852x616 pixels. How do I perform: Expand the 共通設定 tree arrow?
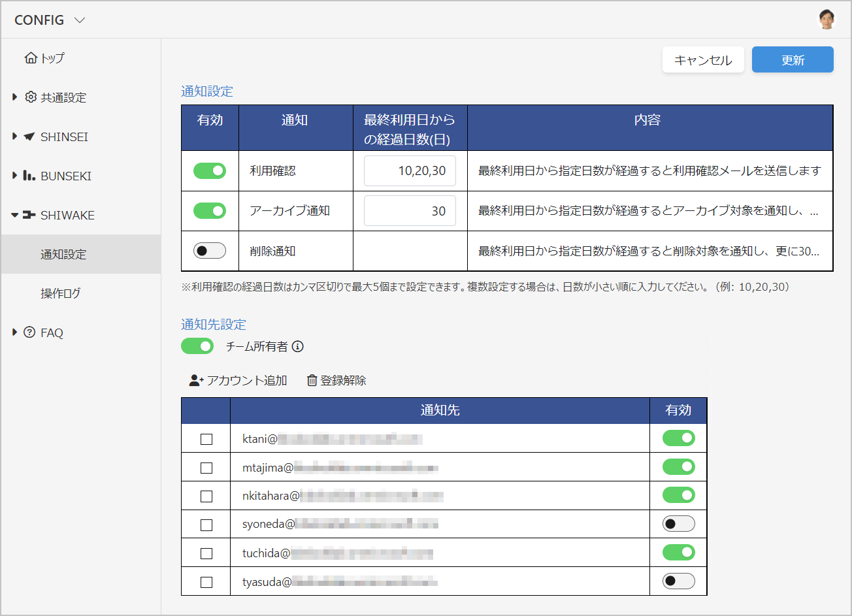pyautogui.click(x=15, y=97)
